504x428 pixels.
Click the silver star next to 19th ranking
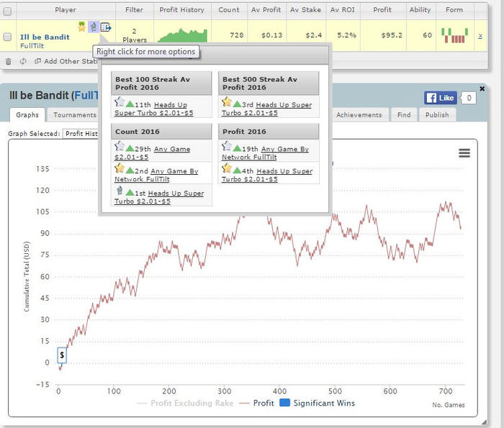click(x=227, y=146)
